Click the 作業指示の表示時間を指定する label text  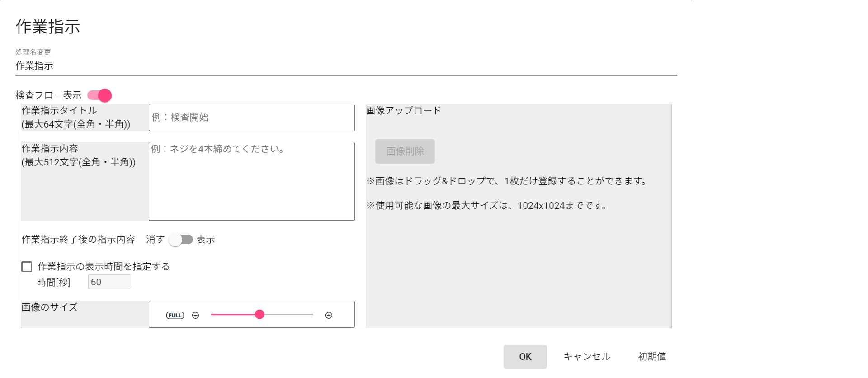[104, 267]
